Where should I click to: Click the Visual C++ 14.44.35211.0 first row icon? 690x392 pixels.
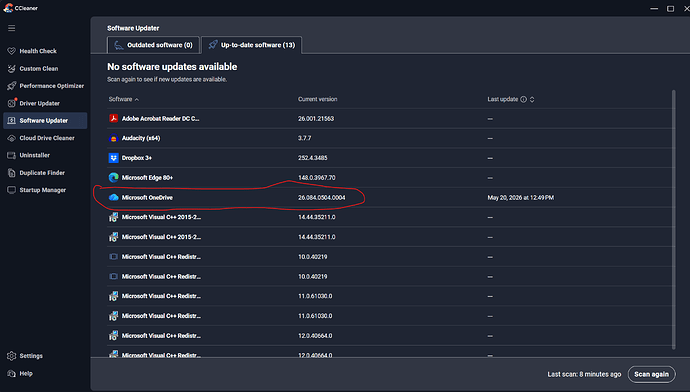pos(114,217)
